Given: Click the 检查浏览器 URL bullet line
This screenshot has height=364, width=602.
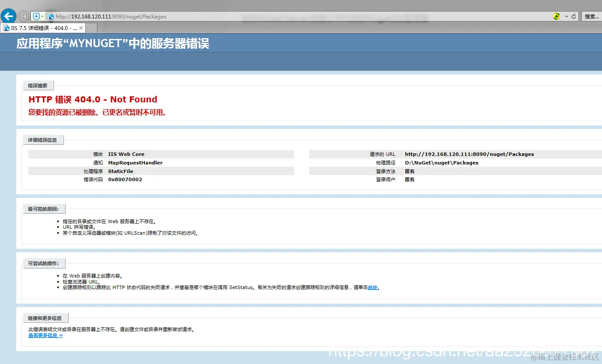Looking at the screenshot, I should click(x=81, y=282).
